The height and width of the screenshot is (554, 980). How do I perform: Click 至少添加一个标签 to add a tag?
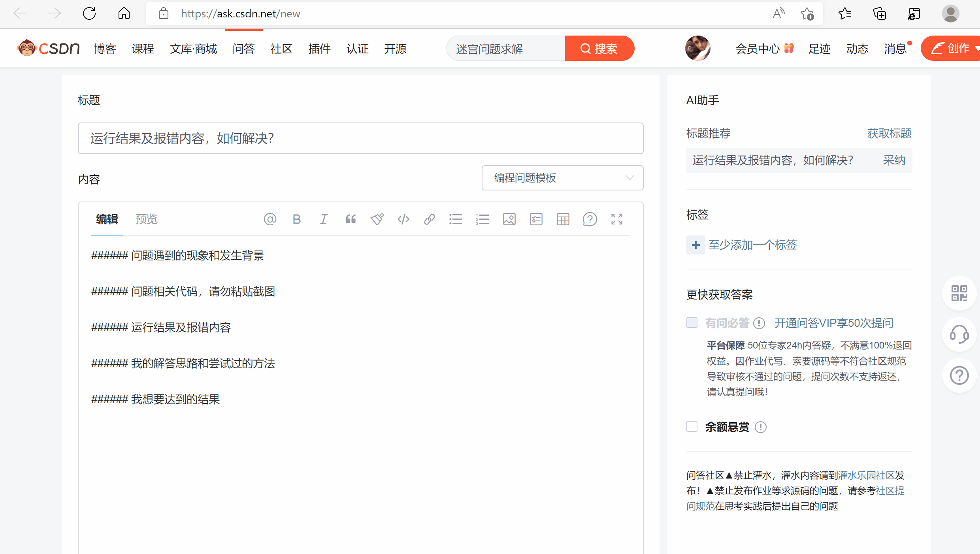coord(752,245)
